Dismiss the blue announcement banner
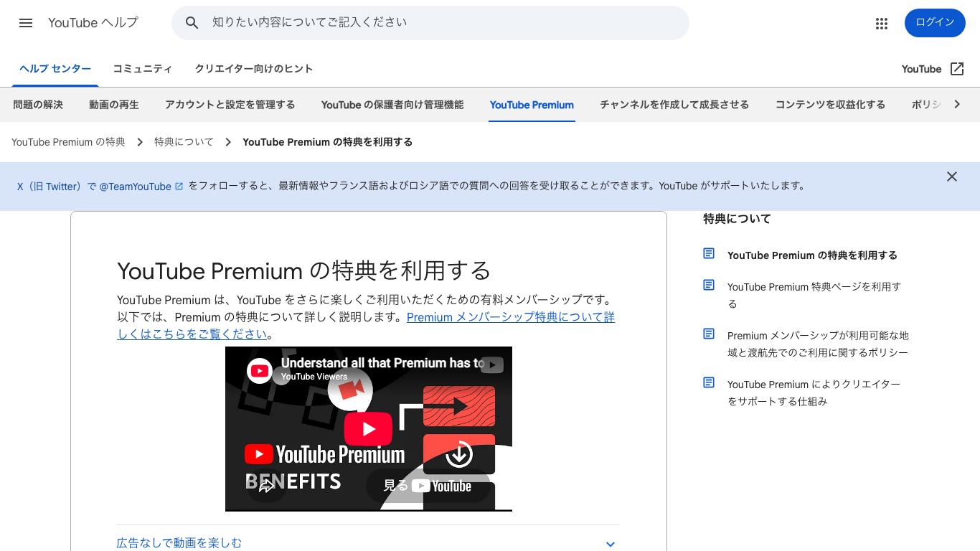 952,176
